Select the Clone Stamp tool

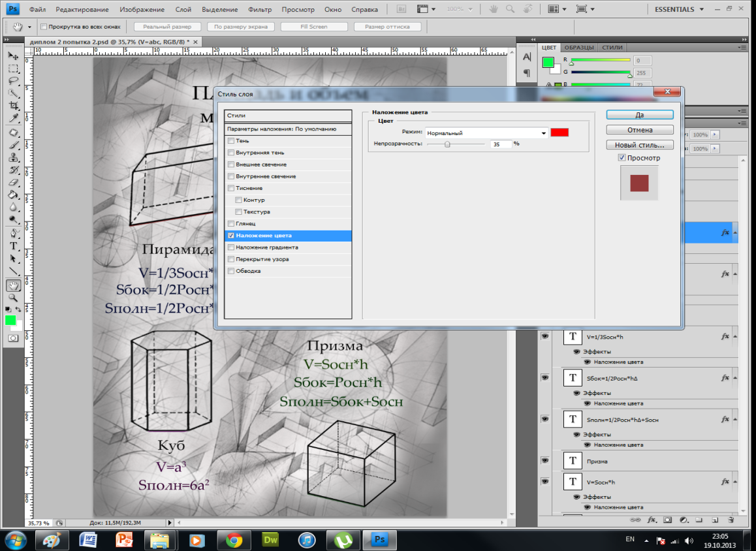tap(13, 157)
